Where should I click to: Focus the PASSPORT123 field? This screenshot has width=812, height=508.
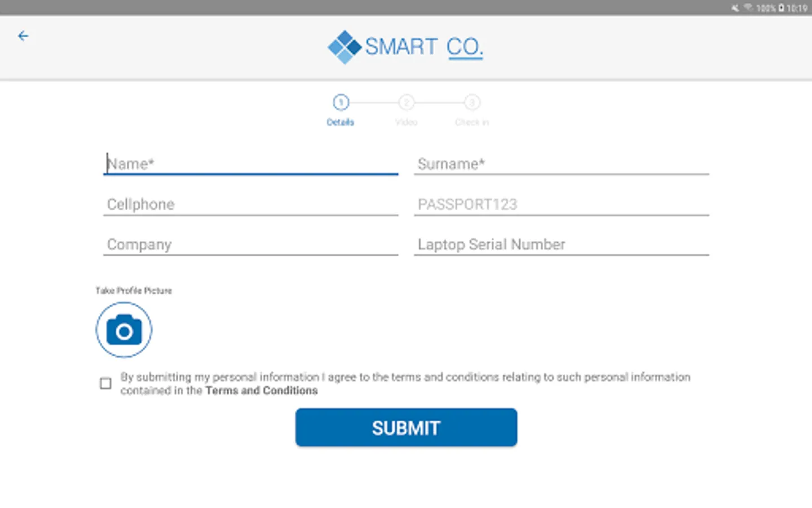[x=562, y=204]
